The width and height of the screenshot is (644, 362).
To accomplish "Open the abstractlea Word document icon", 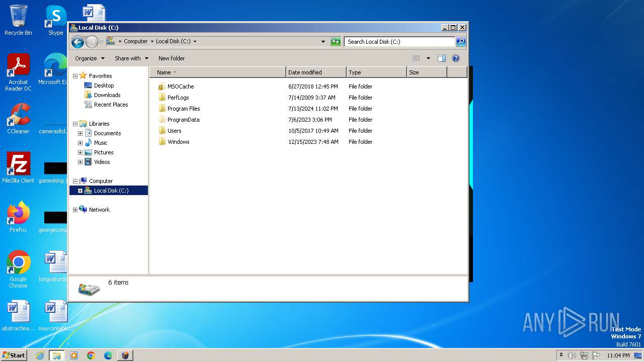I will tap(18, 316).
